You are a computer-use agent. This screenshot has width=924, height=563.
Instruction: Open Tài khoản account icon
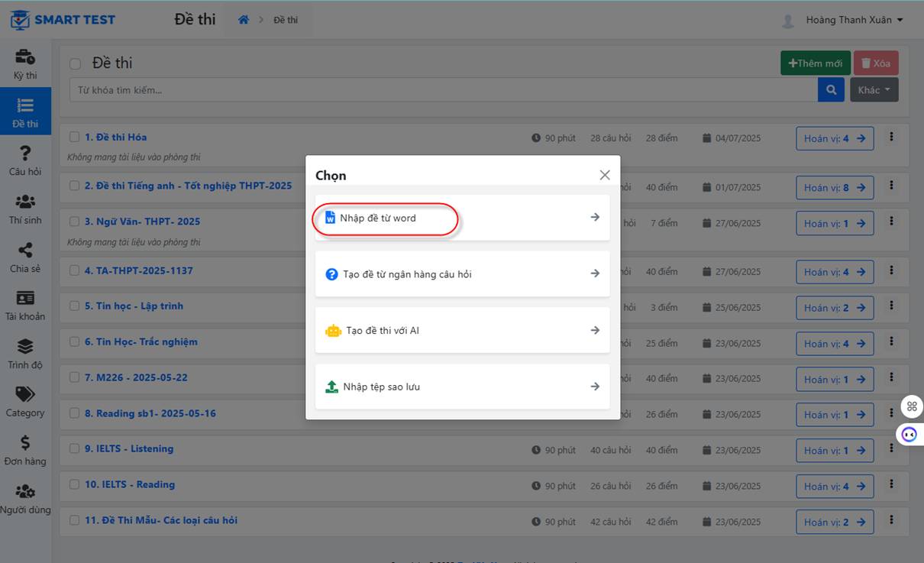(25, 298)
